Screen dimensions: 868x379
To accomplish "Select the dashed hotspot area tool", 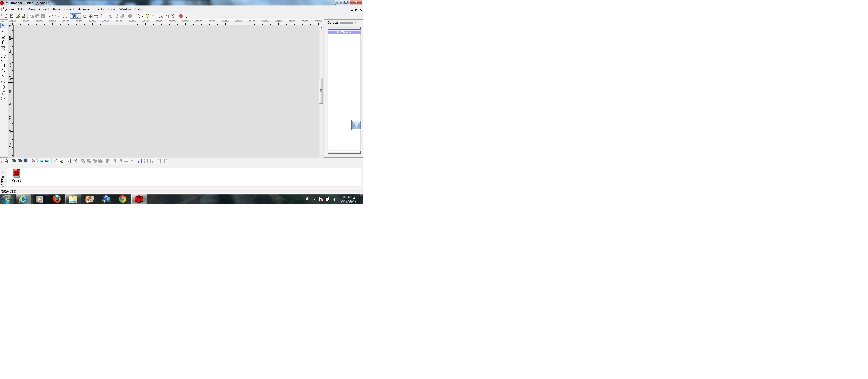I will click(x=3, y=59).
